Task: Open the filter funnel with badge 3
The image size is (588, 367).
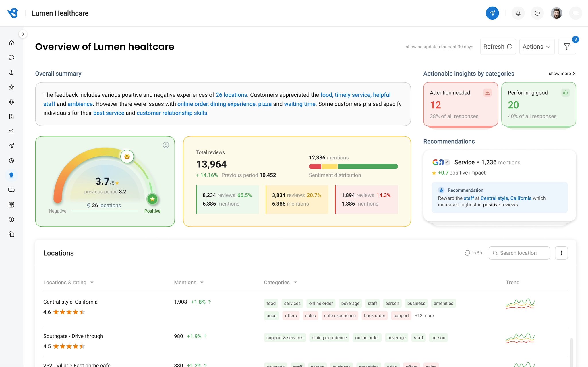Action: click(x=567, y=47)
